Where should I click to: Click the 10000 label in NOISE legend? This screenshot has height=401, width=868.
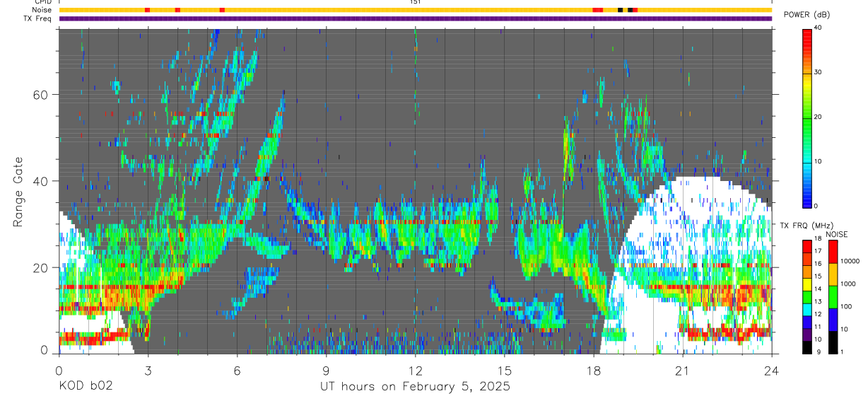pyautogui.click(x=850, y=261)
